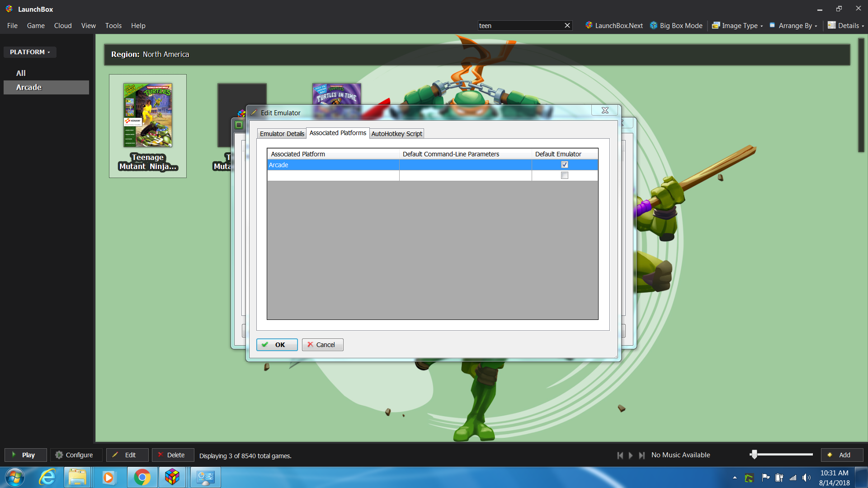Screen dimensions: 868x488
Task: Select All in the platform sidebar
Action: 46,73
